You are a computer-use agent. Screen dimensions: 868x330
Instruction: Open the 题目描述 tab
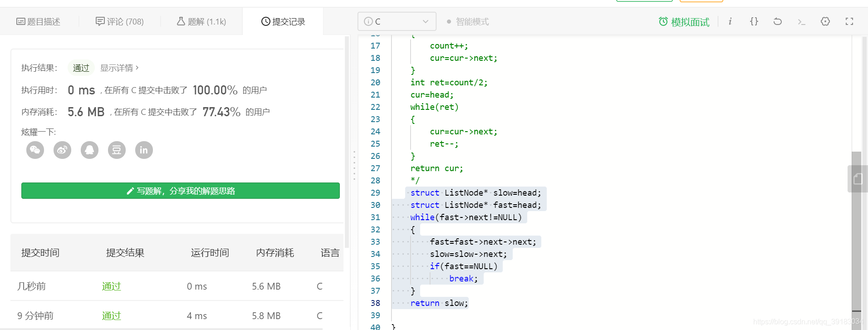(x=39, y=21)
